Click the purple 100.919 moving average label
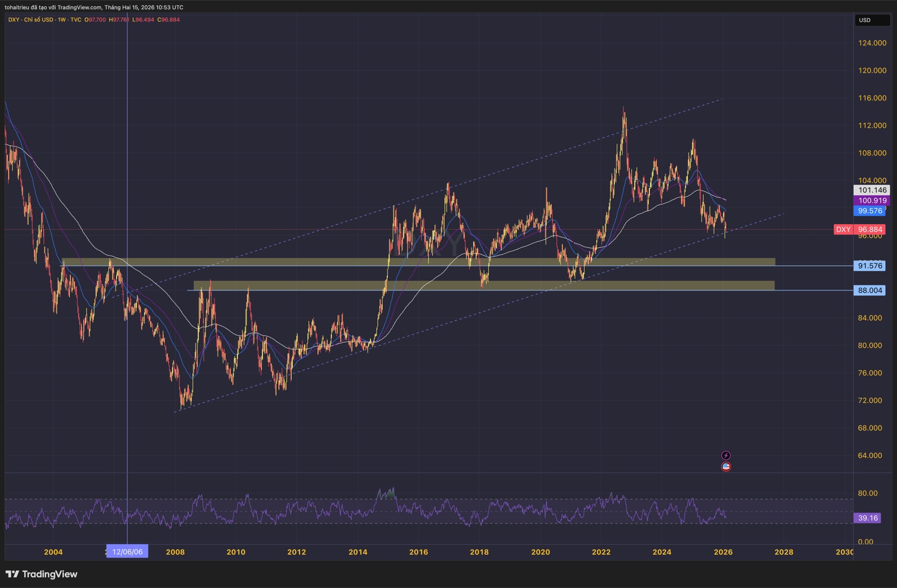 tap(872, 201)
